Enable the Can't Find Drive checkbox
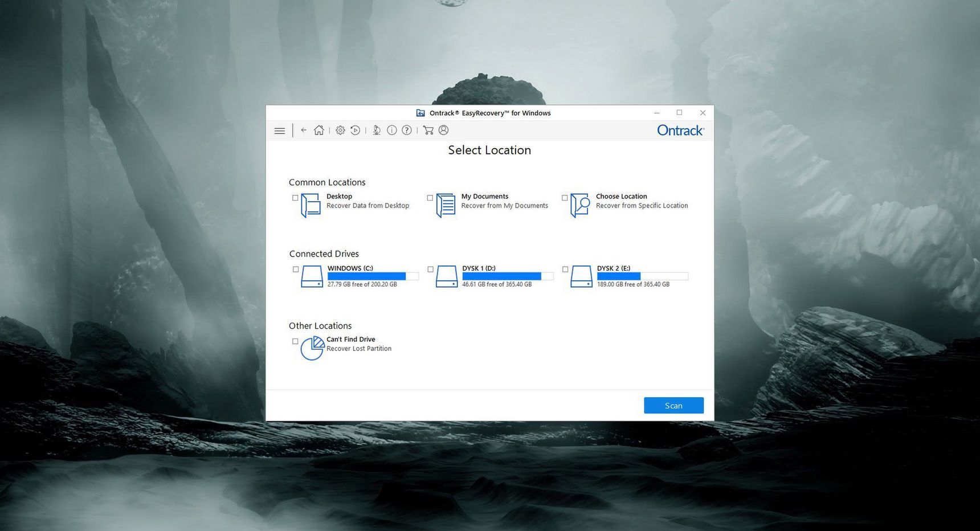 click(x=295, y=341)
